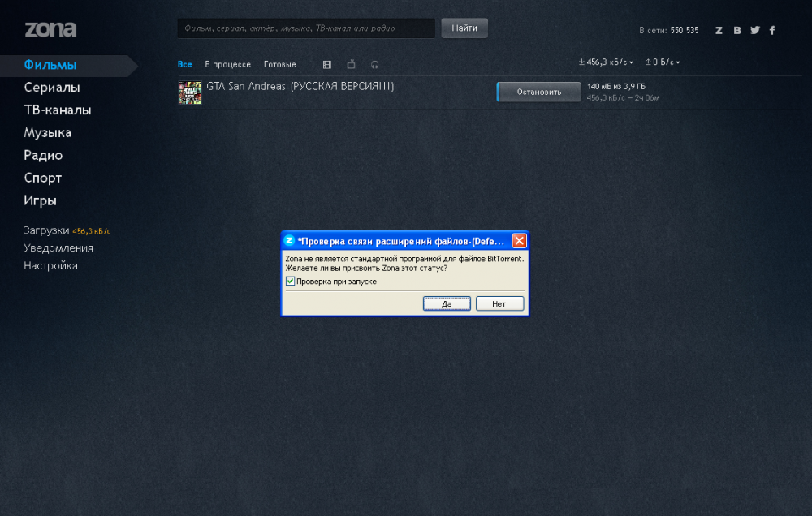The image size is (812, 516).
Task: Click GTA San Andreas download title
Action: point(300,87)
